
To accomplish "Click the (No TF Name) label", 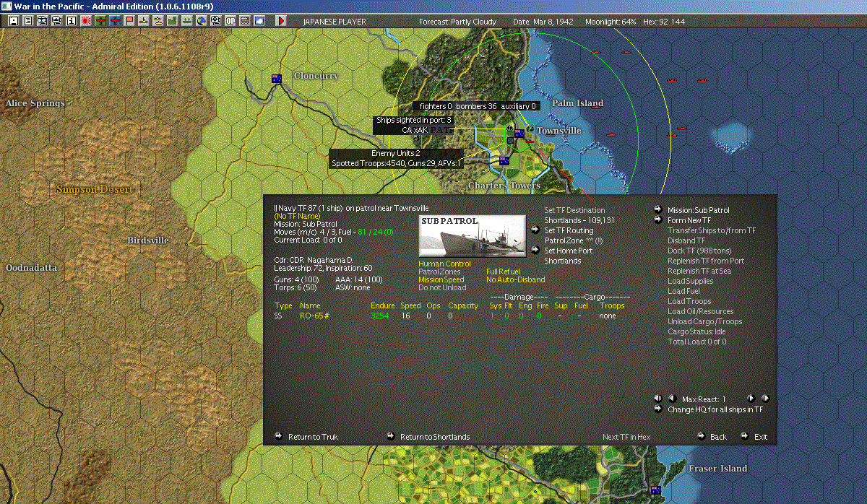I will coord(296,216).
